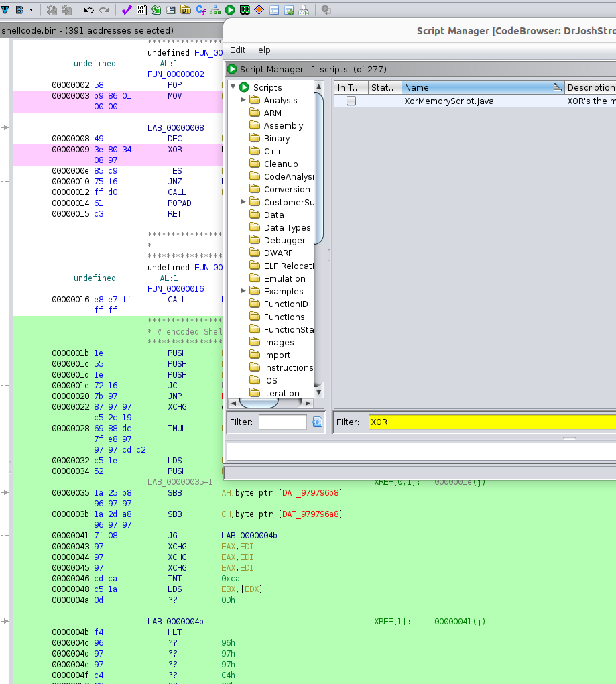Click the green play Script Manager icon
Viewport: 616px width, 684px height.
(230, 10)
